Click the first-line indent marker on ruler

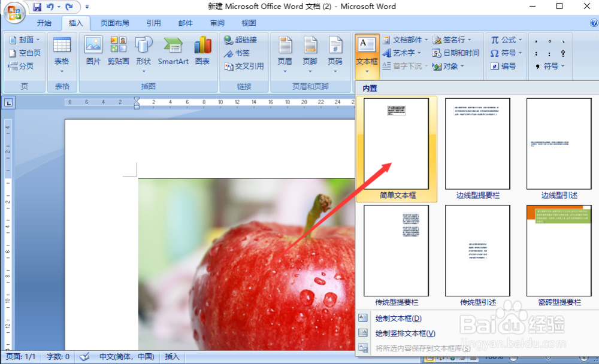pos(137,100)
